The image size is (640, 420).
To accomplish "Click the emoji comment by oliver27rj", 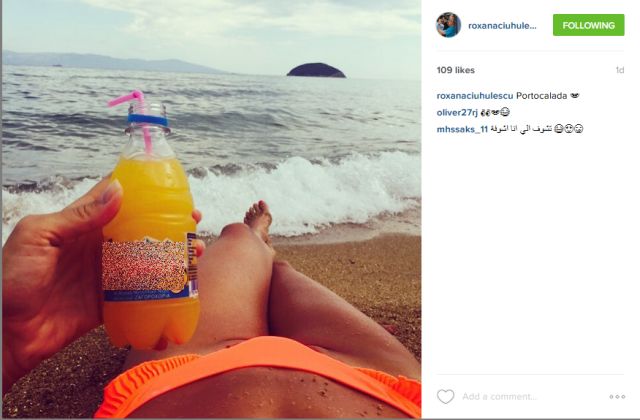I will coord(495,112).
